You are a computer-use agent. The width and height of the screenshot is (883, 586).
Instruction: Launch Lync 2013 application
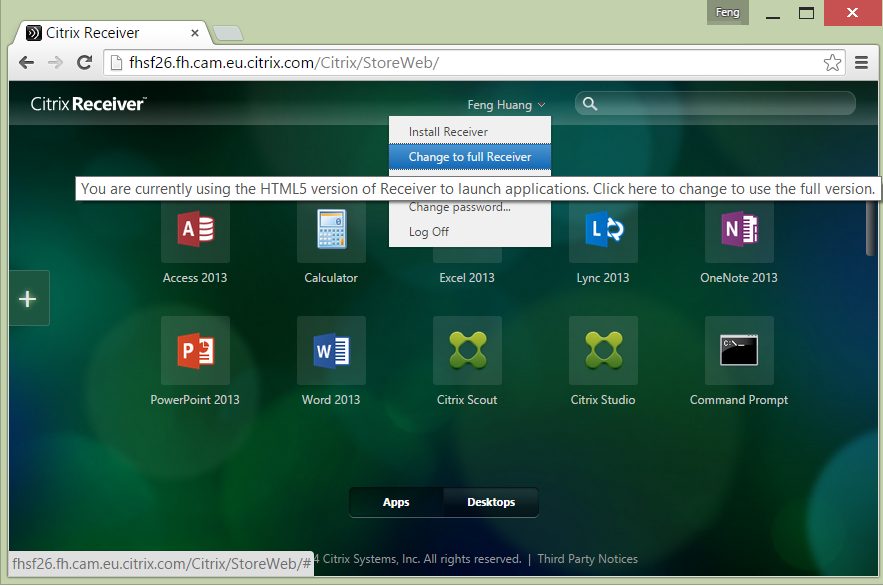click(x=603, y=231)
